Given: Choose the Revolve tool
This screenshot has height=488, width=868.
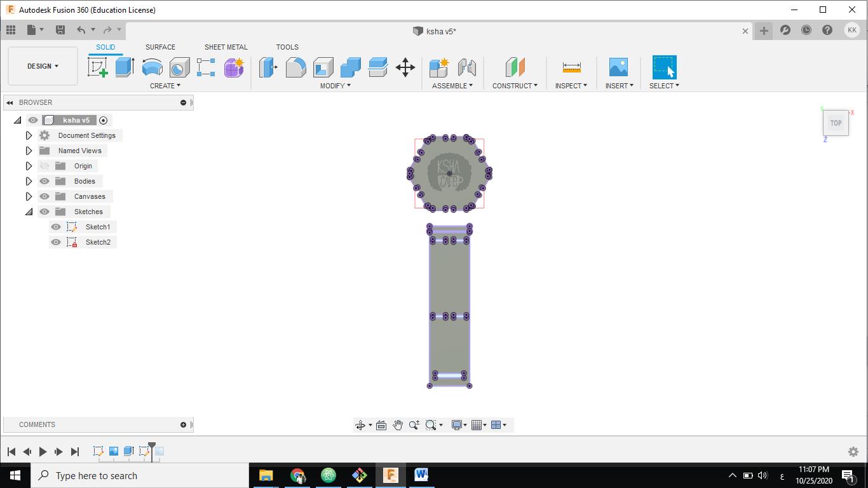Looking at the screenshot, I should coord(152,67).
